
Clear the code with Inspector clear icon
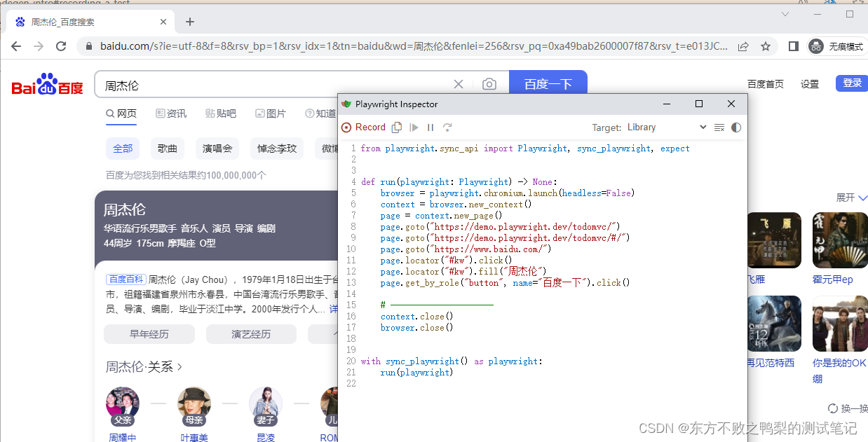point(719,127)
